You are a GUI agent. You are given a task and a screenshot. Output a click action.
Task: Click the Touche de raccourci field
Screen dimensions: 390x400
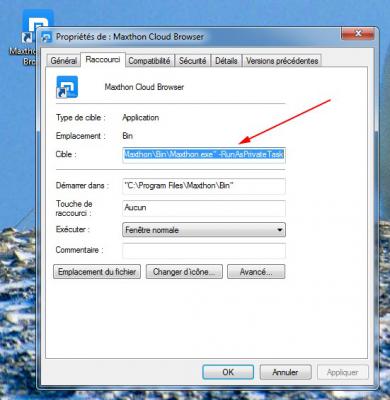[204, 208]
